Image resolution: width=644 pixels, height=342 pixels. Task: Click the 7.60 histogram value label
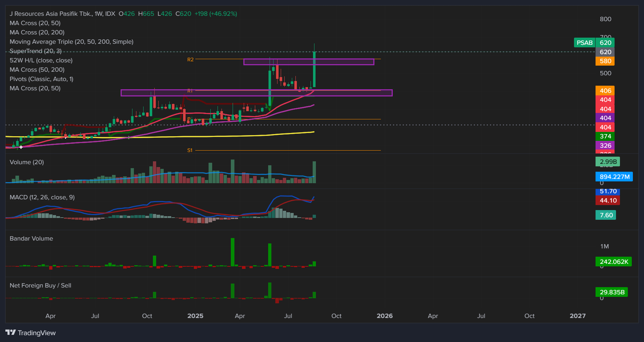pyautogui.click(x=606, y=215)
